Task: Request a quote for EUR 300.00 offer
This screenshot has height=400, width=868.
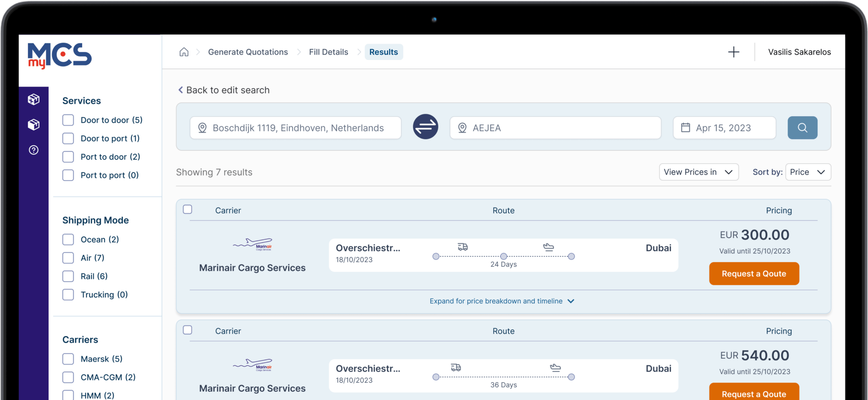Action: click(x=754, y=273)
